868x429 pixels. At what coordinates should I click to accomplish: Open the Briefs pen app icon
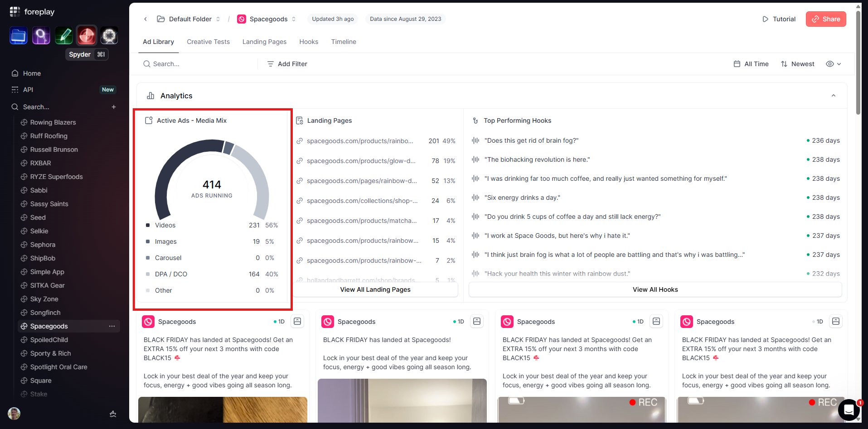(x=64, y=35)
